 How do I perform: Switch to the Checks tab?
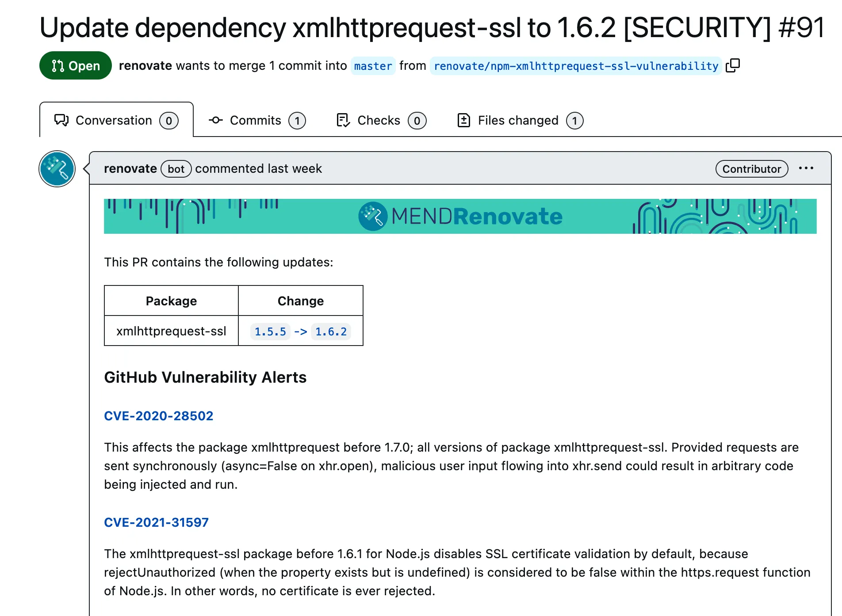(378, 120)
